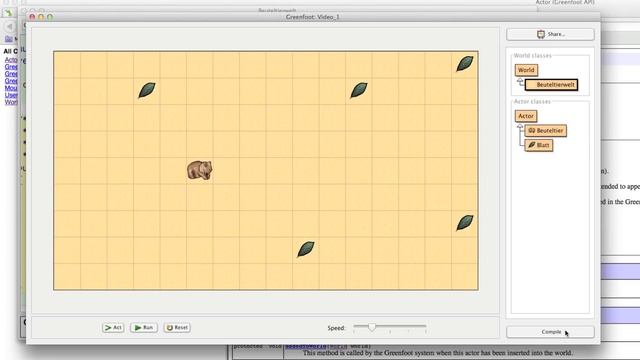
Task: Click the Act button
Action: [x=113, y=327]
